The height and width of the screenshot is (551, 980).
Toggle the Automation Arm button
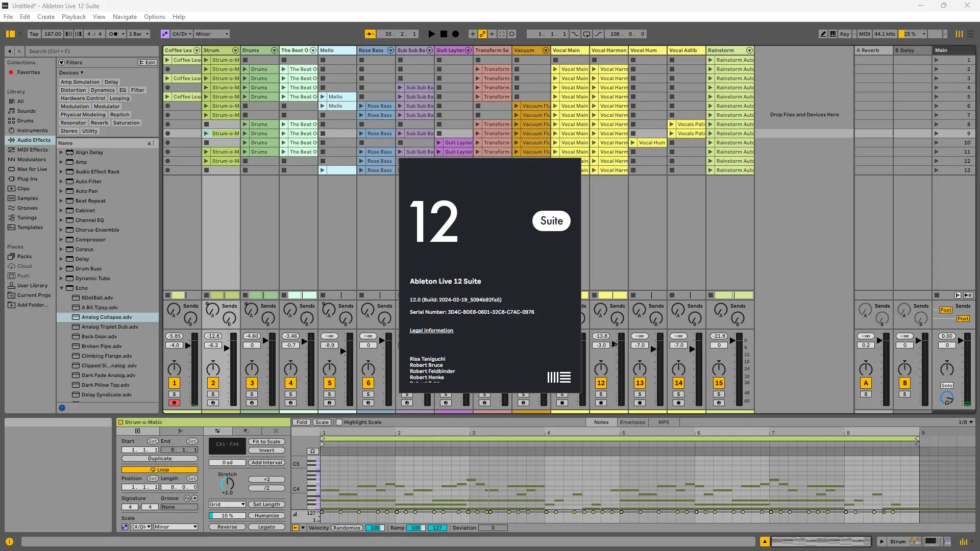tap(482, 34)
